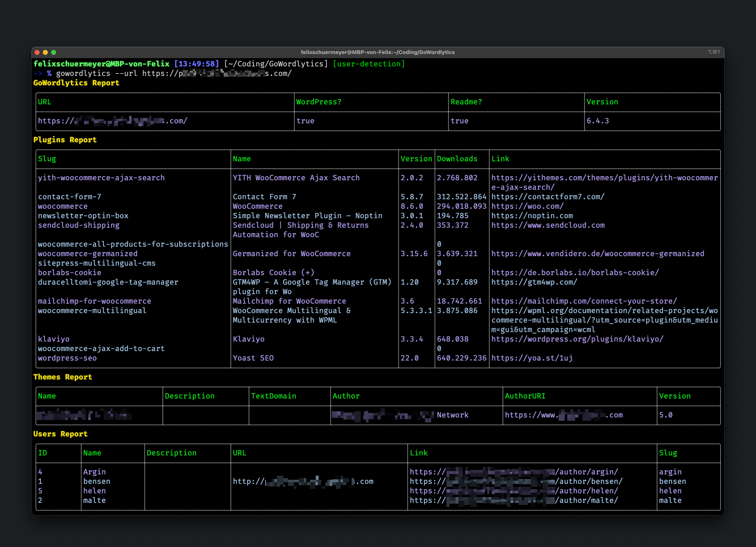Click the yellow minimize window button
Image resolution: width=756 pixels, height=547 pixels.
[45, 52]
